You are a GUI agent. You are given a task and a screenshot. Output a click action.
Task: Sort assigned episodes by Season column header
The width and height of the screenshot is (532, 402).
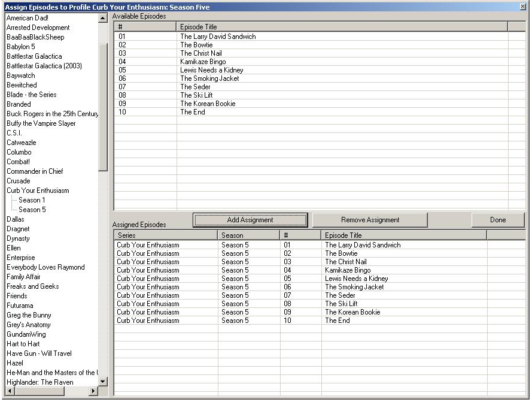click(x=249, y=235)
